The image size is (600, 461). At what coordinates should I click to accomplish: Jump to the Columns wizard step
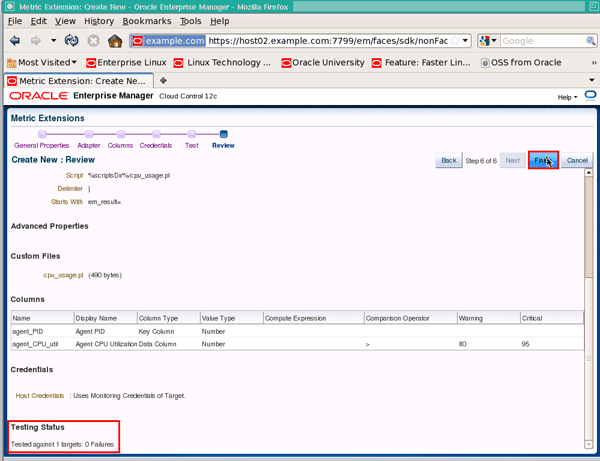coord(120,145)
